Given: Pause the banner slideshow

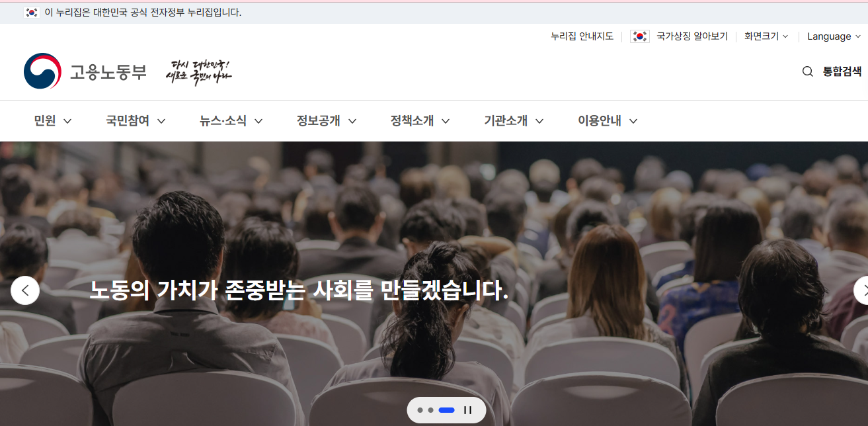Looking at the screenshot, I should tap(468, 410).
